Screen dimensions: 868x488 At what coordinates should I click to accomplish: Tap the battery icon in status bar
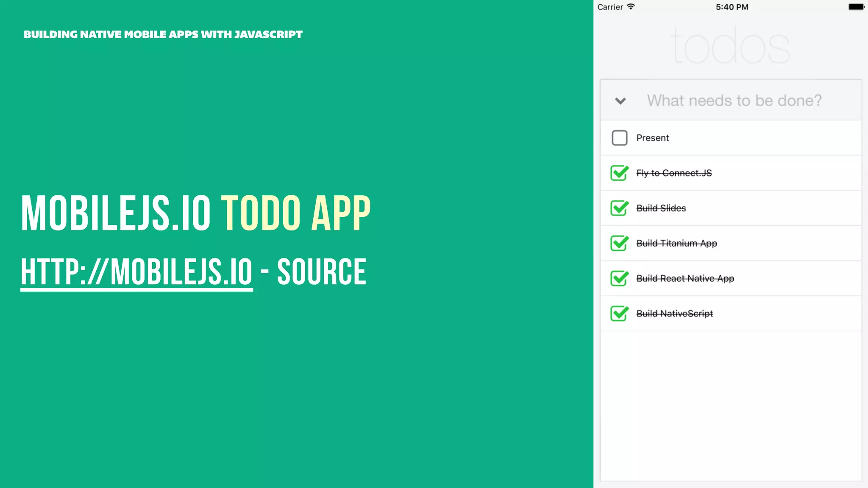856,7
